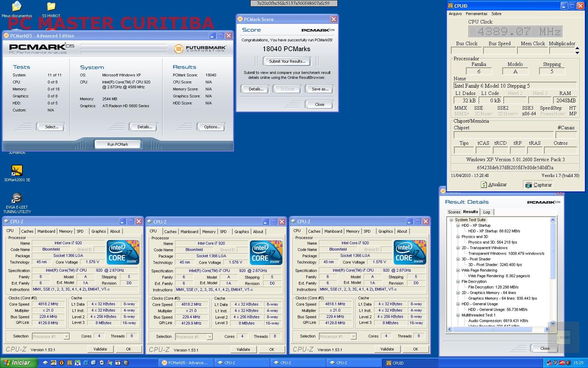Click the network tray icon
The width and height of the screenshot is (588, 368).
pos(549,363)
